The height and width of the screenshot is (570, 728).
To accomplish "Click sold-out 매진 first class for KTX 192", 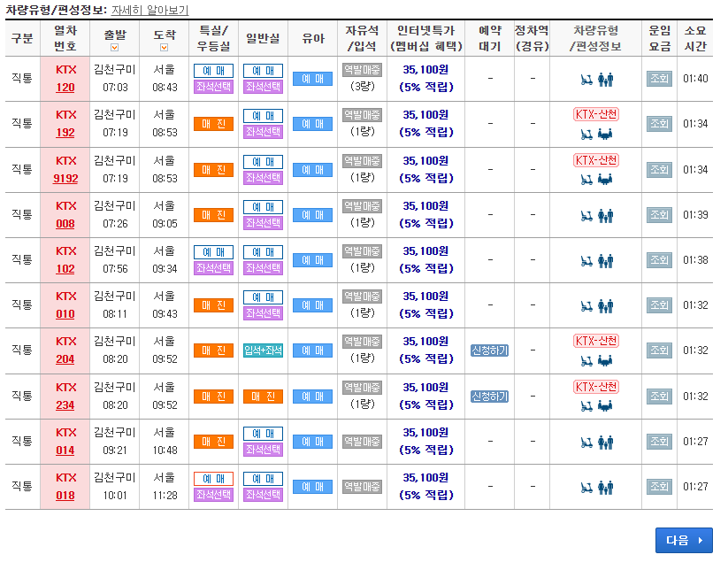I will coord(213,124).
